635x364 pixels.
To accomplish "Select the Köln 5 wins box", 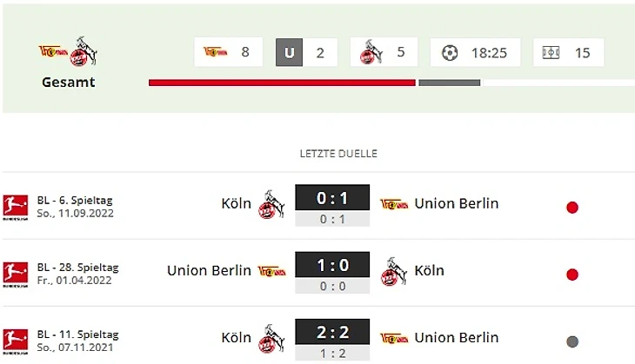I will click(383, 52).
